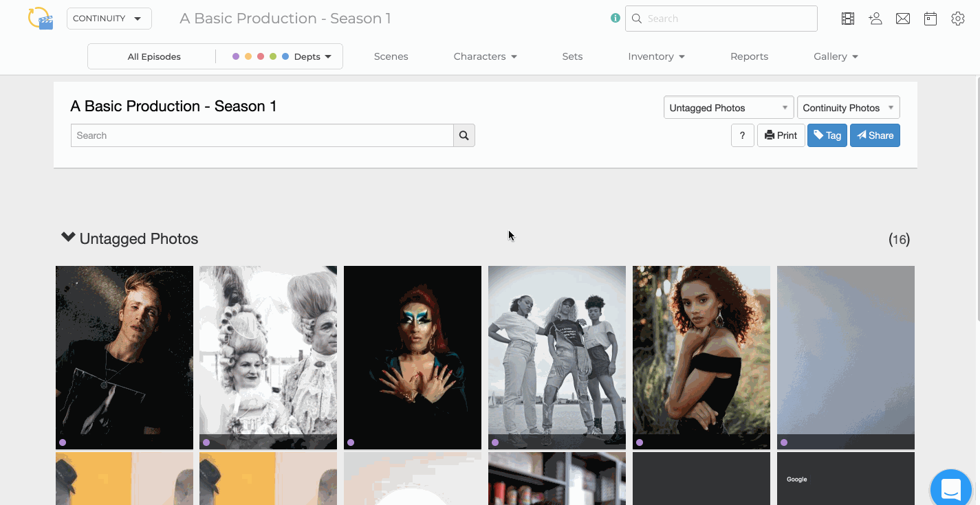Go to the Reports tab
The width and height of the screenshot is (980, 505).
(749, 56)
